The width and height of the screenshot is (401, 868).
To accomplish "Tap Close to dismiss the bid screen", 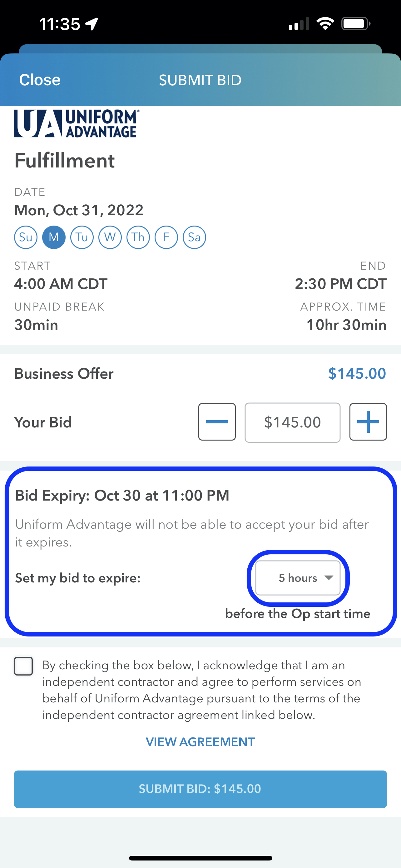I will [x=39, y=80].
